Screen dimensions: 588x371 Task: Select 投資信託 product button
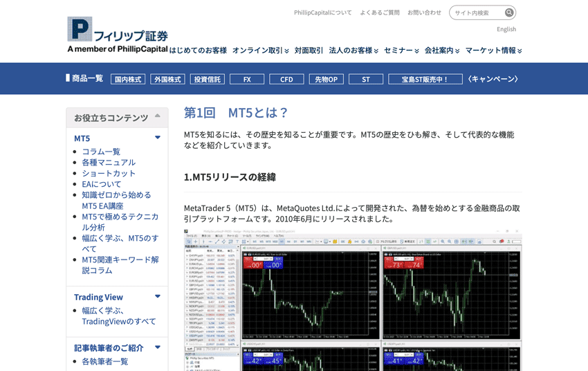(208, 79)
